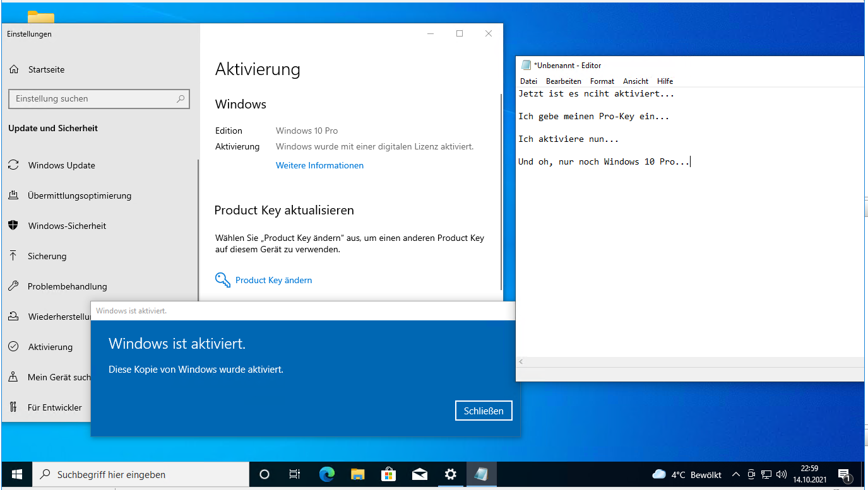This screenshot has height=490, width=868.
Task: Click the line 'Jetzt ist es nciht aktiviert...'
Action: [596, 93]
